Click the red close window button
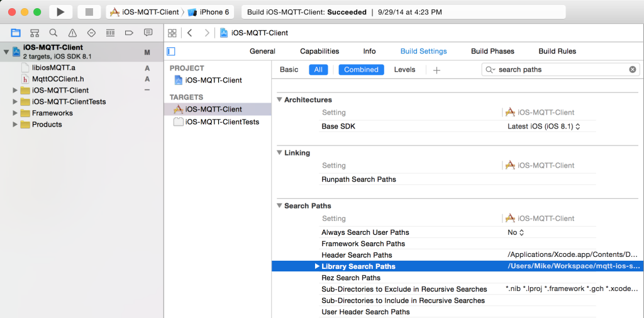The height and width of the screenshot is (318, 644). coord(12,12)
